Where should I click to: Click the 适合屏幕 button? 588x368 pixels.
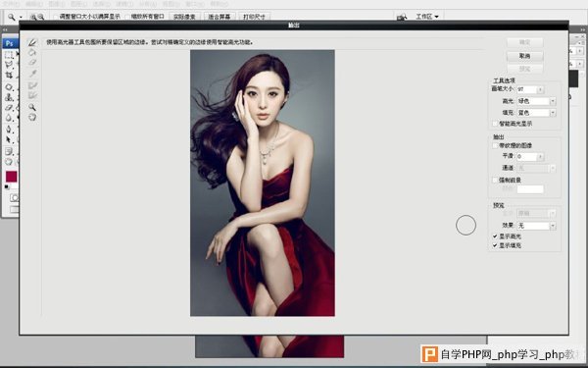220,17
